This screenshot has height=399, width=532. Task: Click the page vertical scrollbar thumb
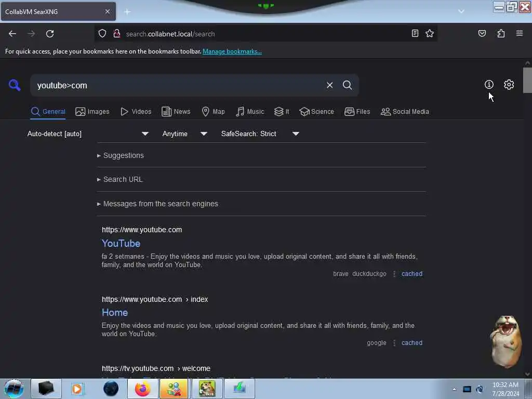[527, 80]
